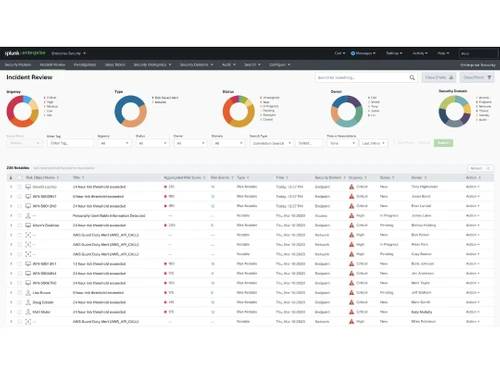Viewport: 500px width, 375px height.
Task: Open the Last 24 hrs time range dropdown
Action: [373, 143]
